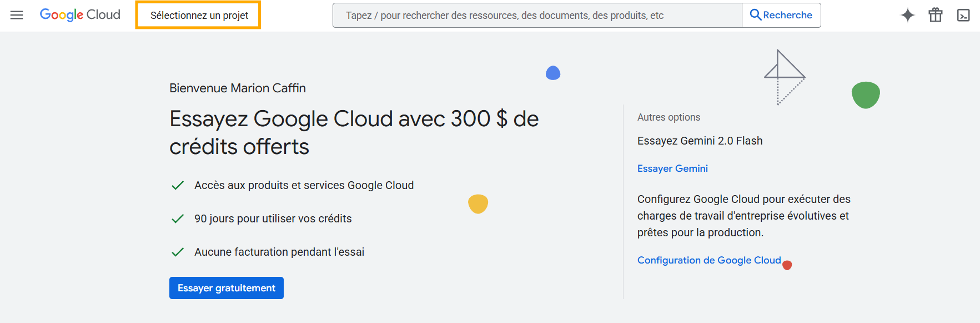Open the Gemini sparkle assistant icon
Viewport: 980px width, 323px height.
point(907,15)
